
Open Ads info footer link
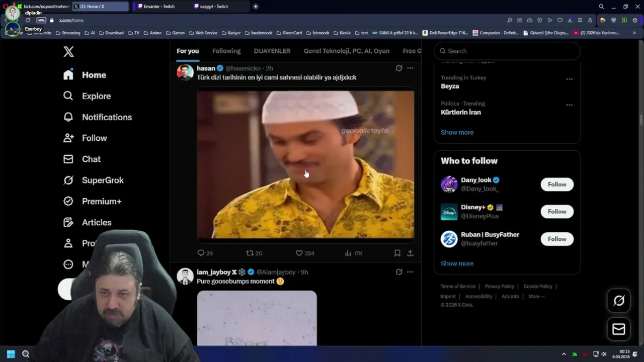[x=510, y=297]
